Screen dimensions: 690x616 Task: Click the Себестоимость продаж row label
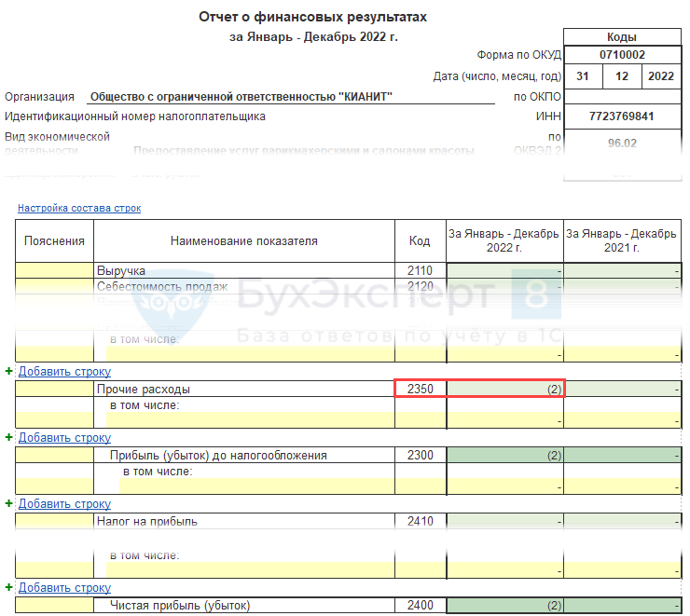pyautogui.click(x=162, y=287)
